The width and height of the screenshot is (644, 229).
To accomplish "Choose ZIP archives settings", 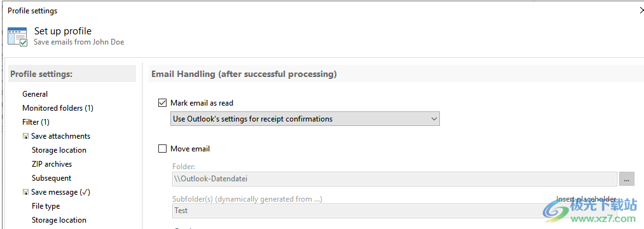I will coord(51,164).
